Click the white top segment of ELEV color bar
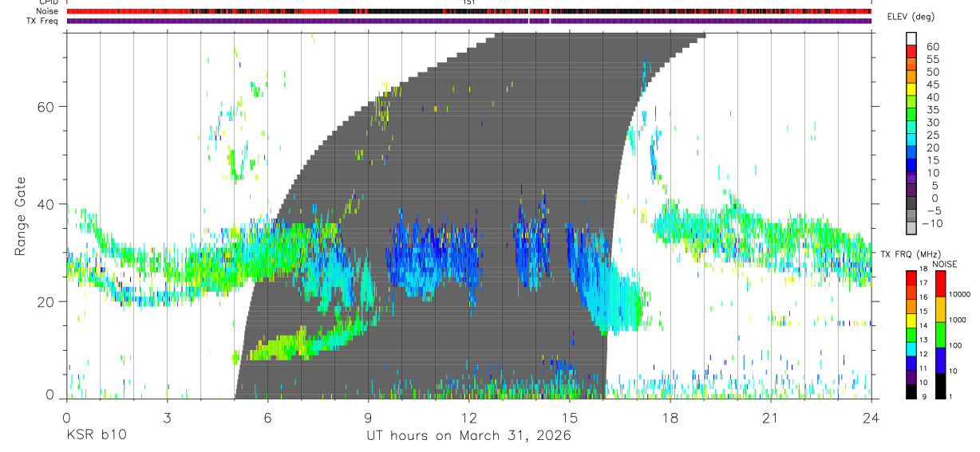Screen dimensions: 980x452 (911, 39)
